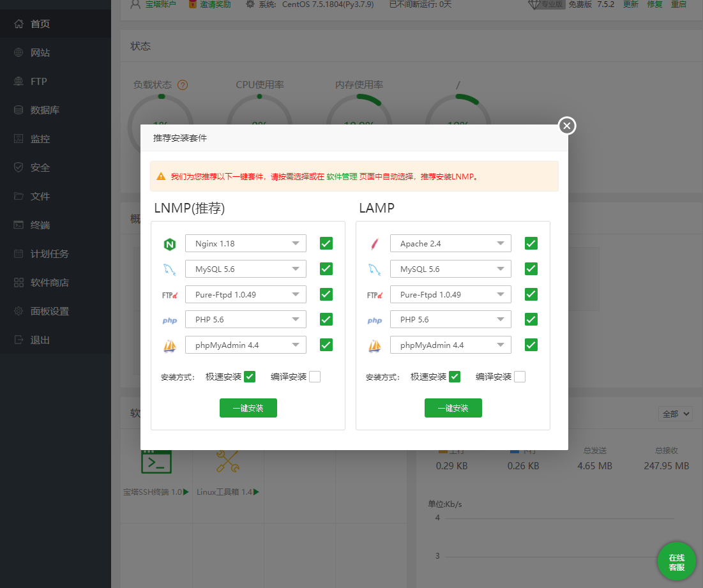
Task: Click the 宝塔账户 account link
Action: [160, 4]
